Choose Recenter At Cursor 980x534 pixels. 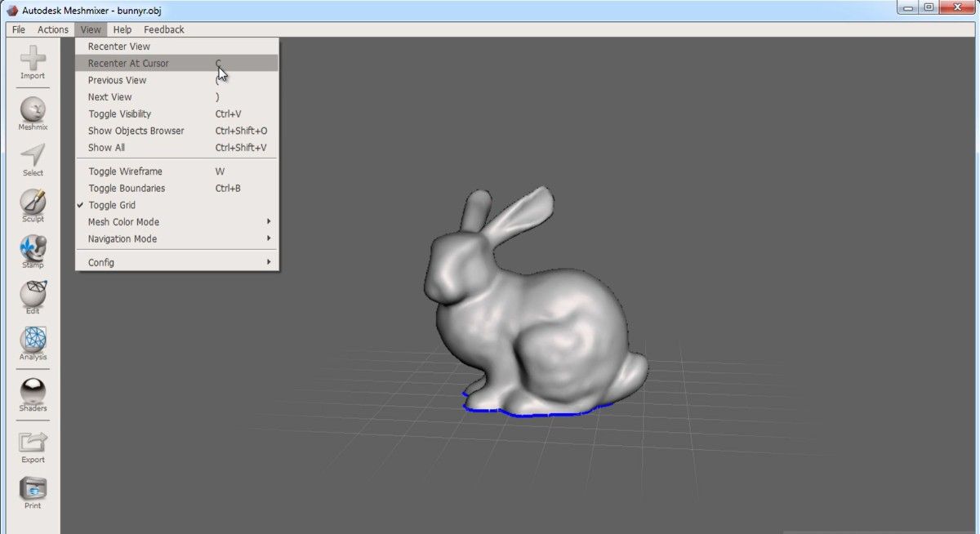[x=177, y=63]
